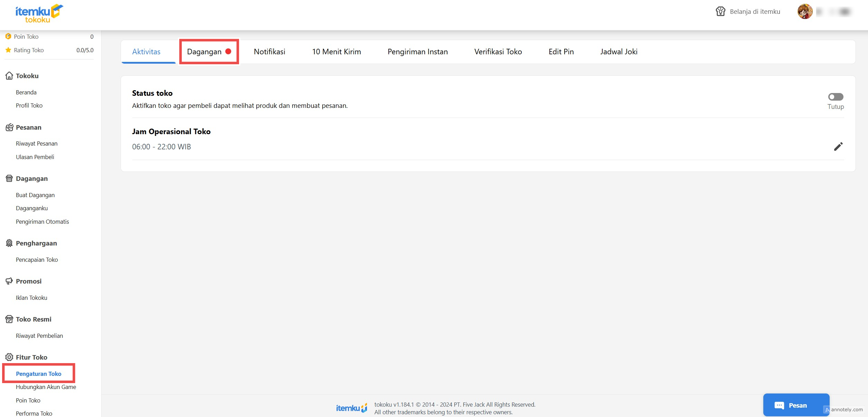Open Hubungkan Akun Game link

click(x=46, y=387)
